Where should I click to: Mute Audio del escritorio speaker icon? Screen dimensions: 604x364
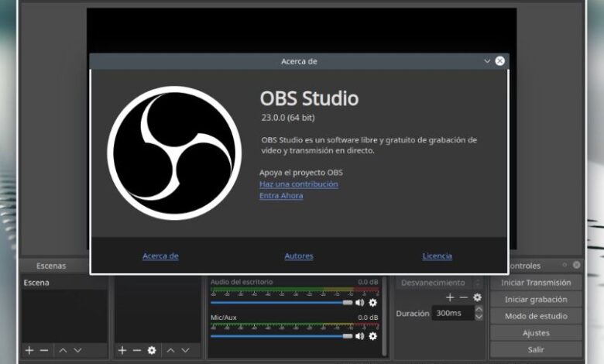[x=360, y=303]
